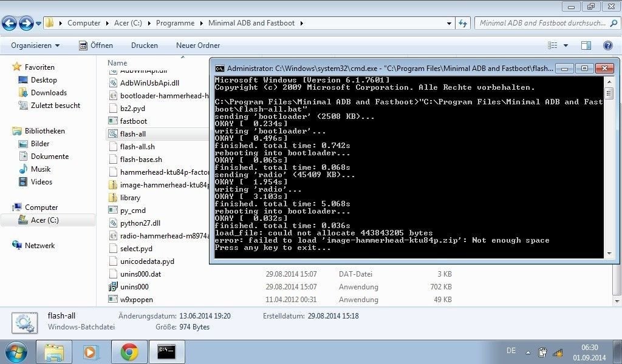Select the python27.dll file icon
The image size is (622, 364).
[x=113, y=223]
